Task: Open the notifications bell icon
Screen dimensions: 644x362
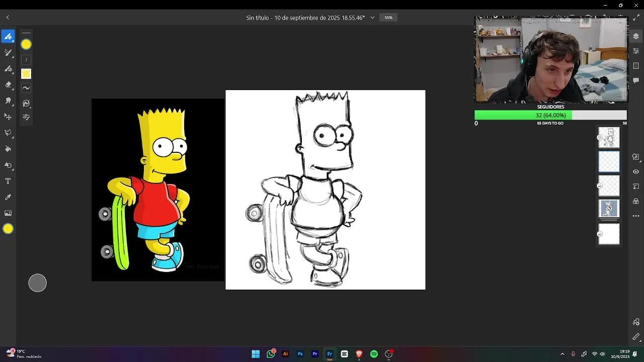Action: 635,354
